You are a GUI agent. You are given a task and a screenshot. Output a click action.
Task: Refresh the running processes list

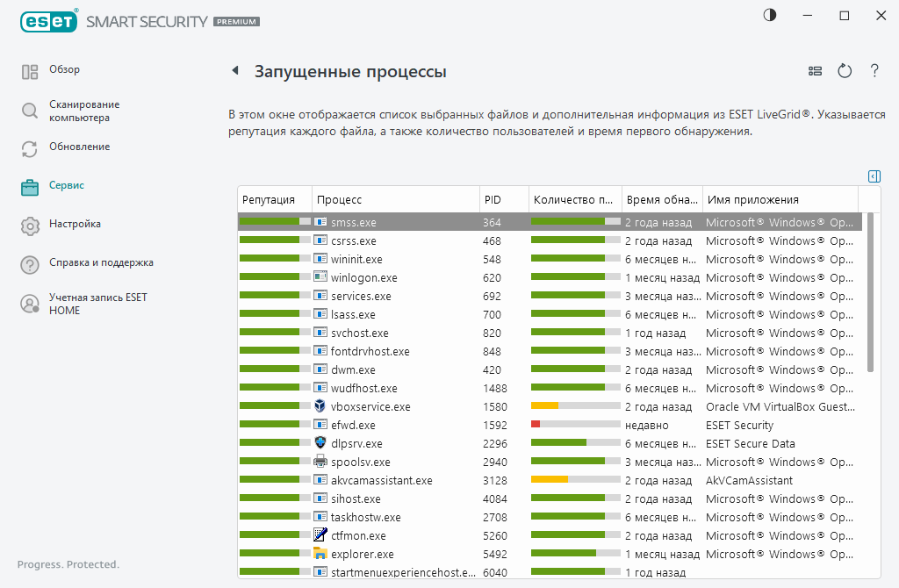tap(845, 71)
